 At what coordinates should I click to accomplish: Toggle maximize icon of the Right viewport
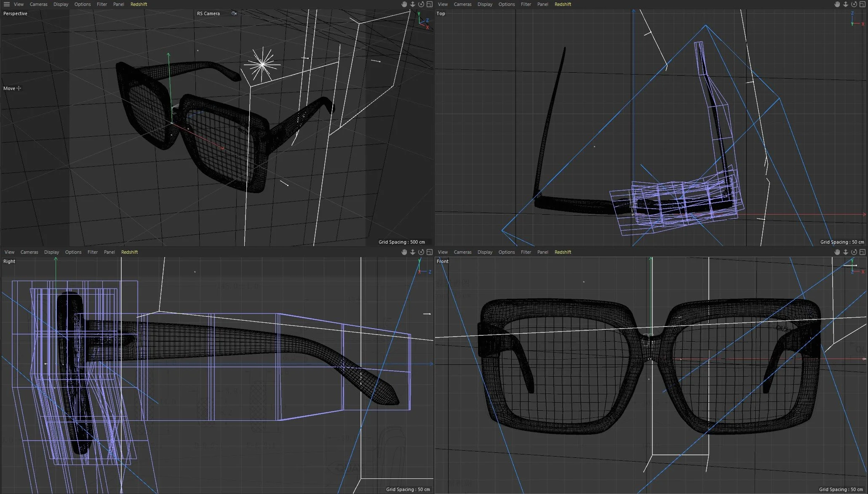[430, 252]
